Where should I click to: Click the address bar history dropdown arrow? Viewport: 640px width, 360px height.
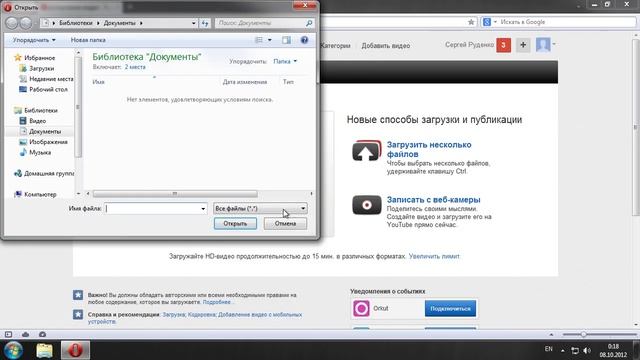[193, 23]
